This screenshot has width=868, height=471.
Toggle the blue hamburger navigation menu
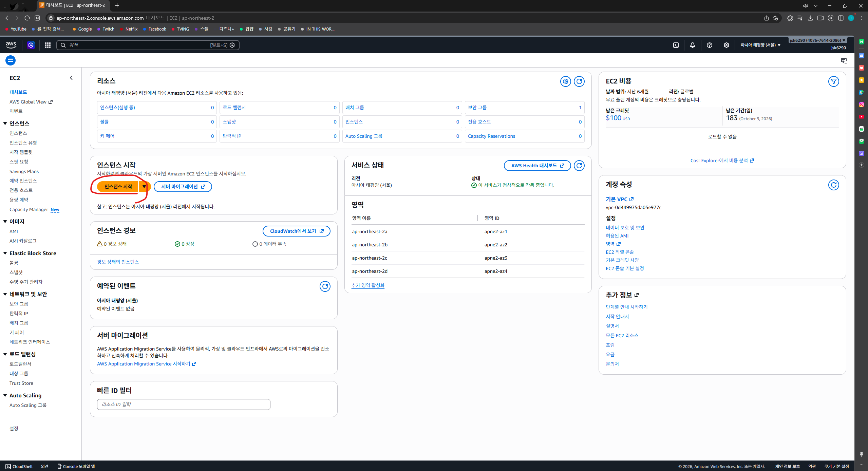click(x=11, y=60)
